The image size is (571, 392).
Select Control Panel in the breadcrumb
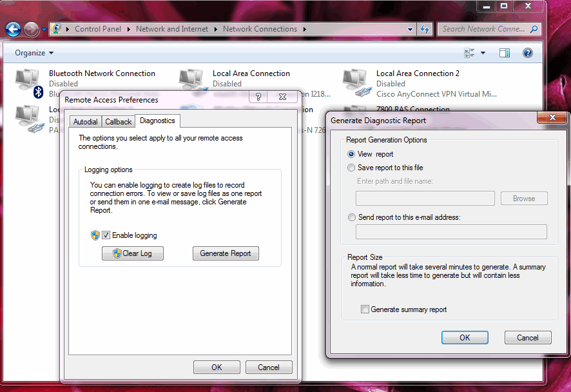pyautogui.click(x=97, y=29)
